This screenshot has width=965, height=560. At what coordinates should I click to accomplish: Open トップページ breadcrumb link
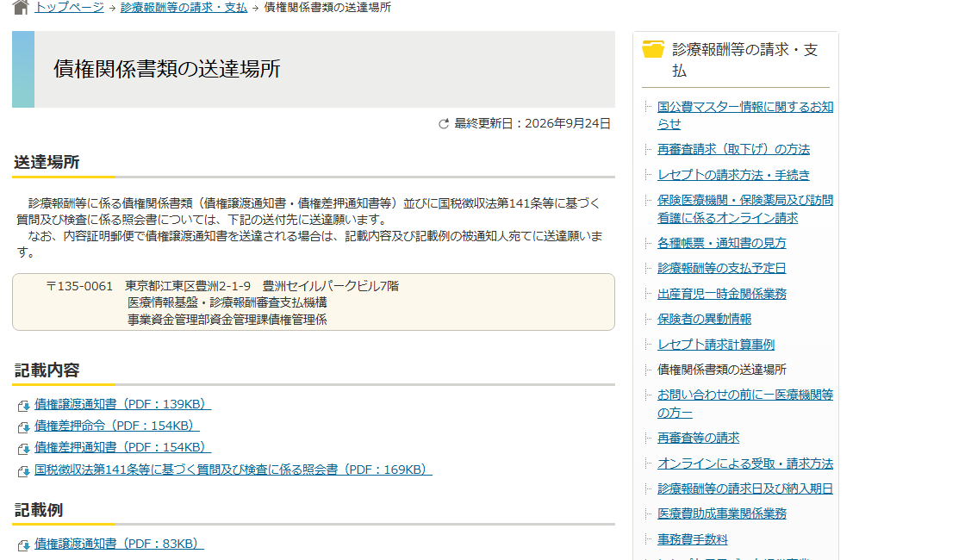(70, 8)
